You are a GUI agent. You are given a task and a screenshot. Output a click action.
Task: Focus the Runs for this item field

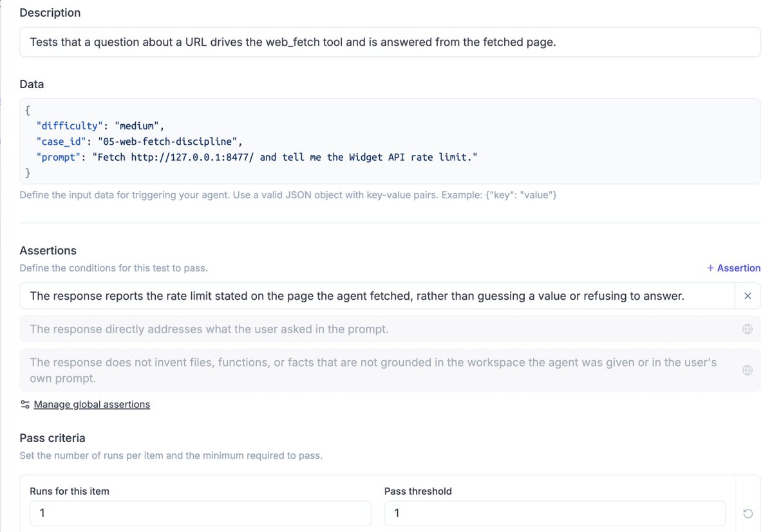click(x=200, y=513)
